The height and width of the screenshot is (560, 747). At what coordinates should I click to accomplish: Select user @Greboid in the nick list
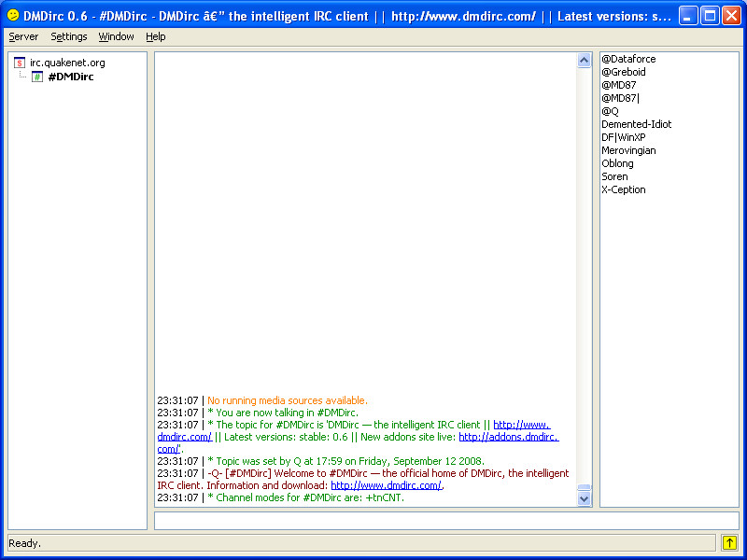624,72
